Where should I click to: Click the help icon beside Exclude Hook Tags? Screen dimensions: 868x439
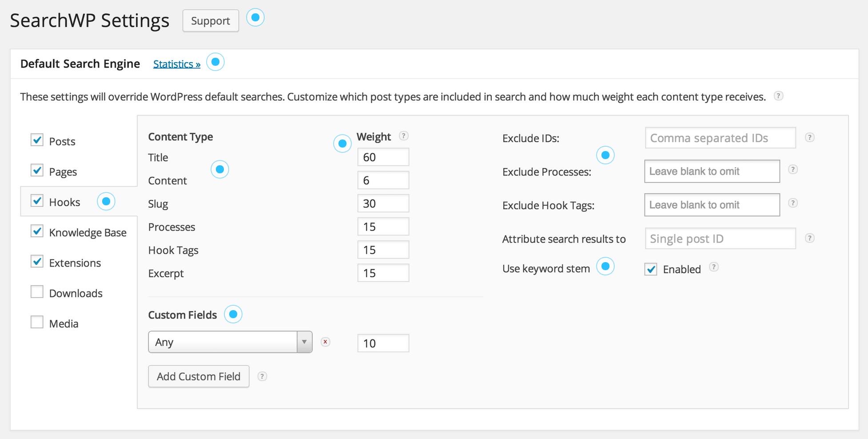click(x=792, y=203)
